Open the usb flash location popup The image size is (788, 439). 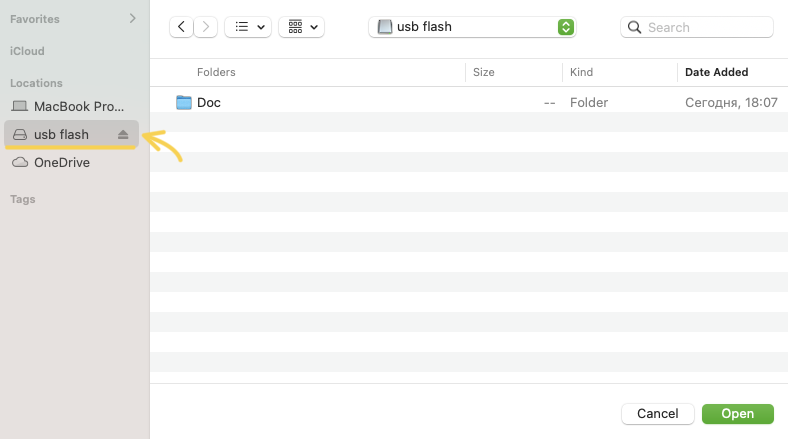(472, 27)
